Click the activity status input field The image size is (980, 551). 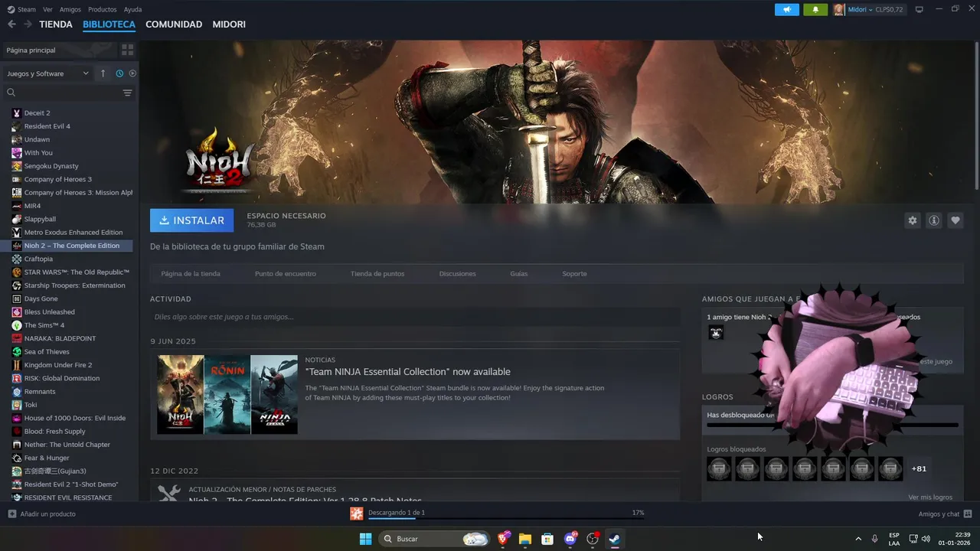pos(415,317)
